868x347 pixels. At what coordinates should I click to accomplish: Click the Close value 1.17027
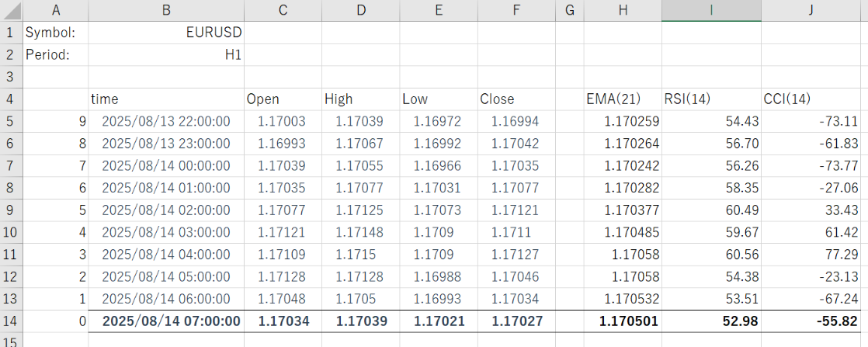pos(516,321)
